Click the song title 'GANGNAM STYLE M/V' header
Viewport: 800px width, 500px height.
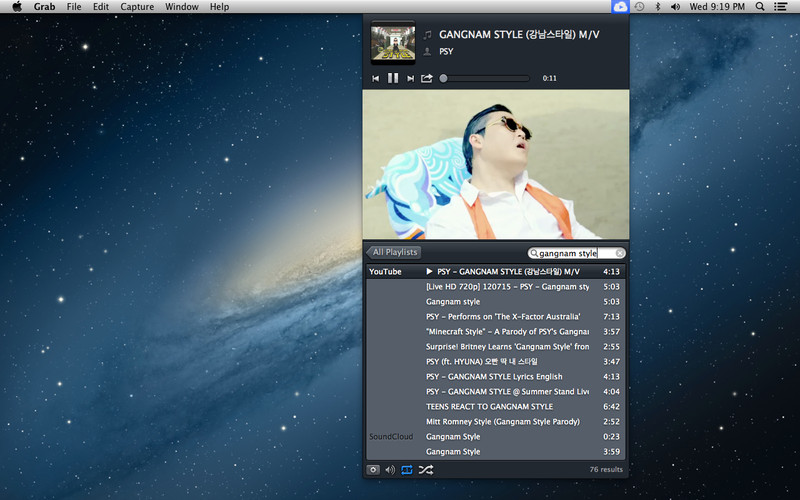tap(519, 35)
